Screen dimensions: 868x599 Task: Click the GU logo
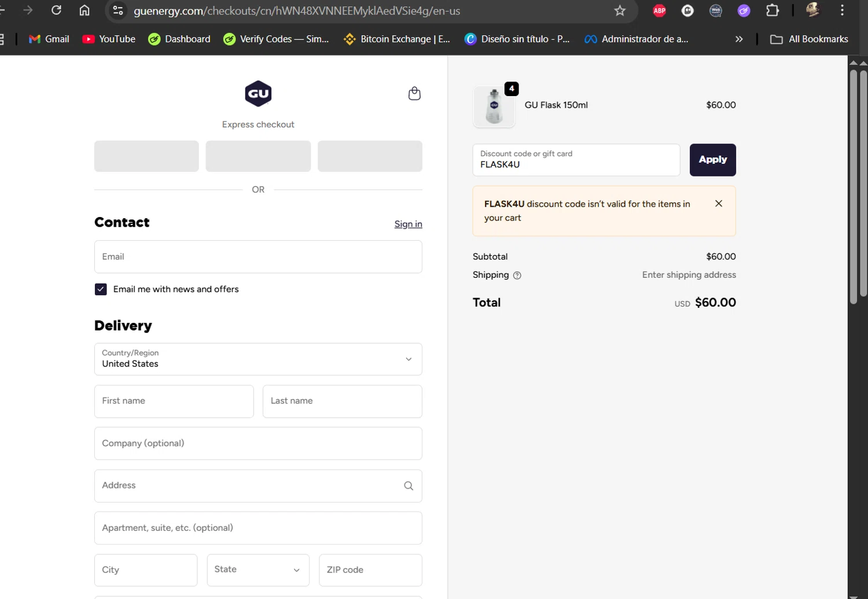[258, 94]
